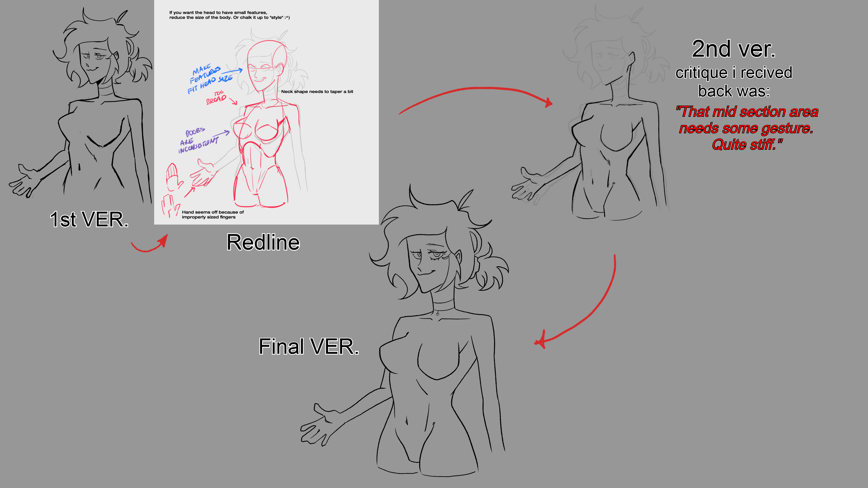Click 'critique i recived back was:' text

click(x=734, y=82)
